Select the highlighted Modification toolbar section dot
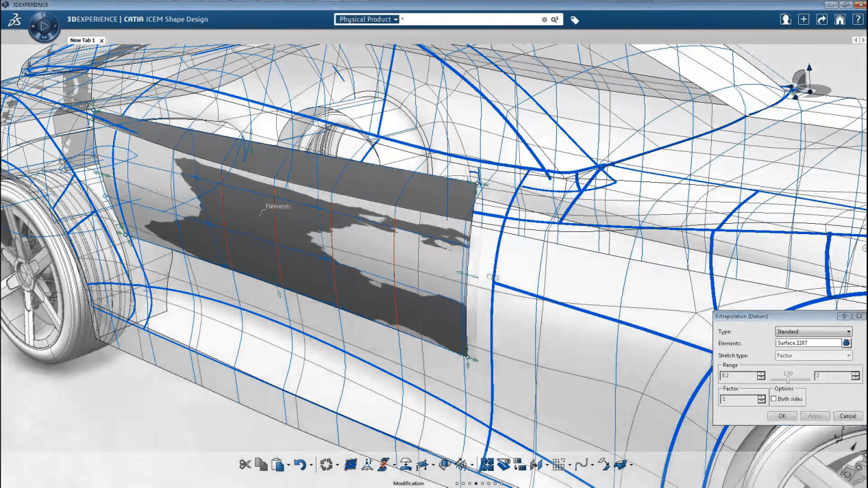The width and height of the screenshot is (868, 488). (x=476, y=483)
